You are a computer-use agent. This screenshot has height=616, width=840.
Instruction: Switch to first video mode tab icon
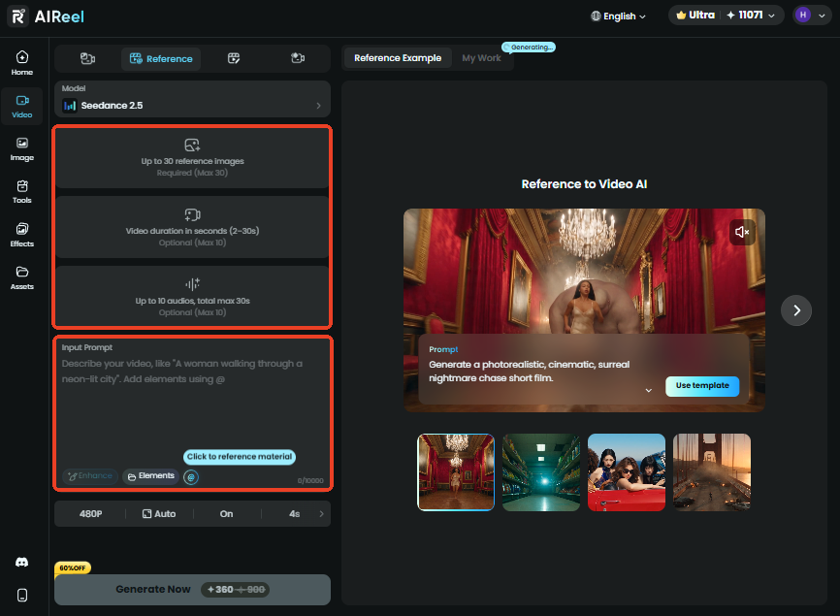(x=88, y=58)
